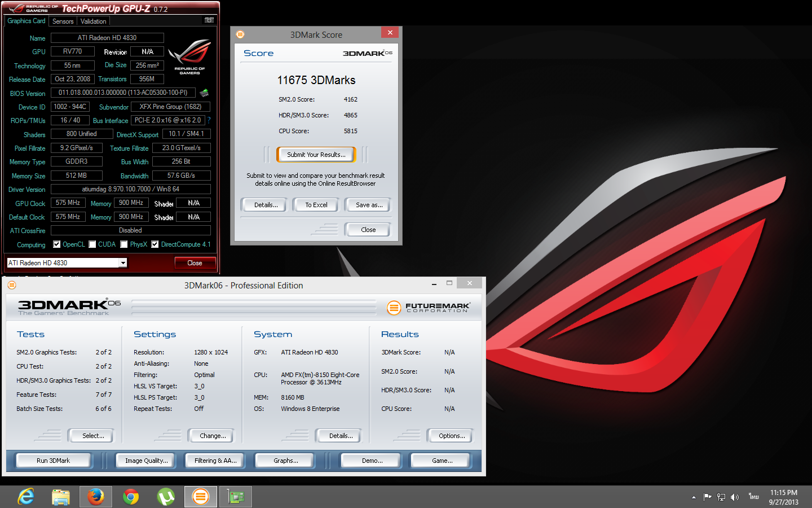Click the question mark beside Bus Interface
The height and width of the screenshot is (508, 812).
coord(209,120)
